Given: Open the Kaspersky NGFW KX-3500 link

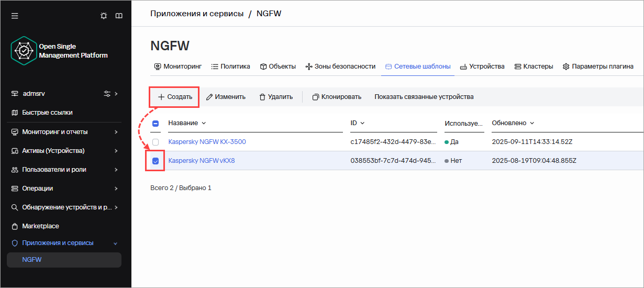Looking at the screenshot, I should coord(207,142).
